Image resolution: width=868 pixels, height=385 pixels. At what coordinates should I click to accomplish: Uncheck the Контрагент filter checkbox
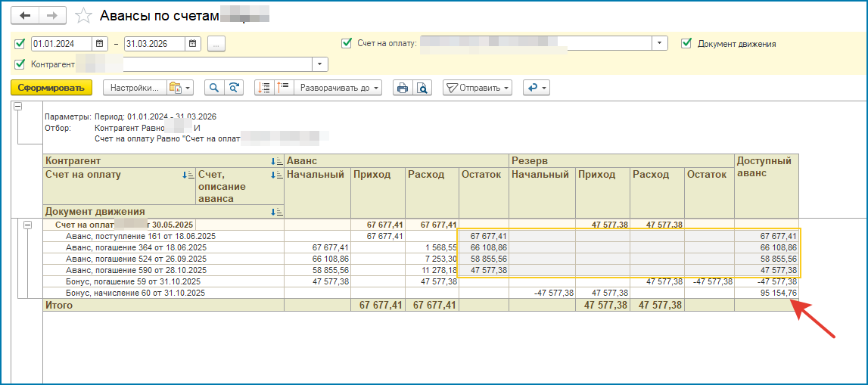pyautogui.click(x=20, y=64)
